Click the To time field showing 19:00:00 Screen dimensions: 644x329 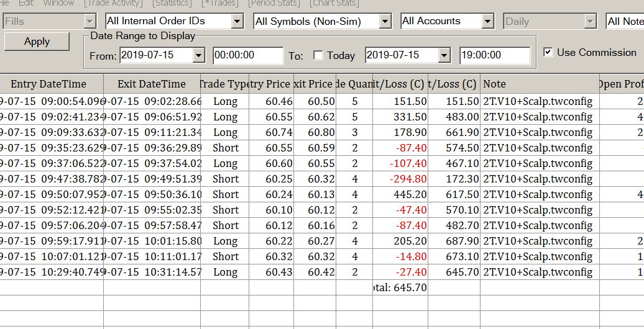(x=494, y=55)
